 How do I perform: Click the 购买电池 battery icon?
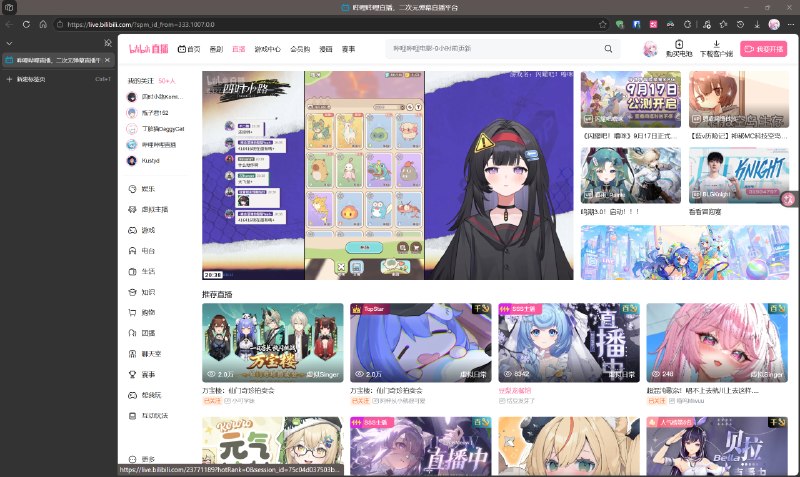tap(679, 44)
